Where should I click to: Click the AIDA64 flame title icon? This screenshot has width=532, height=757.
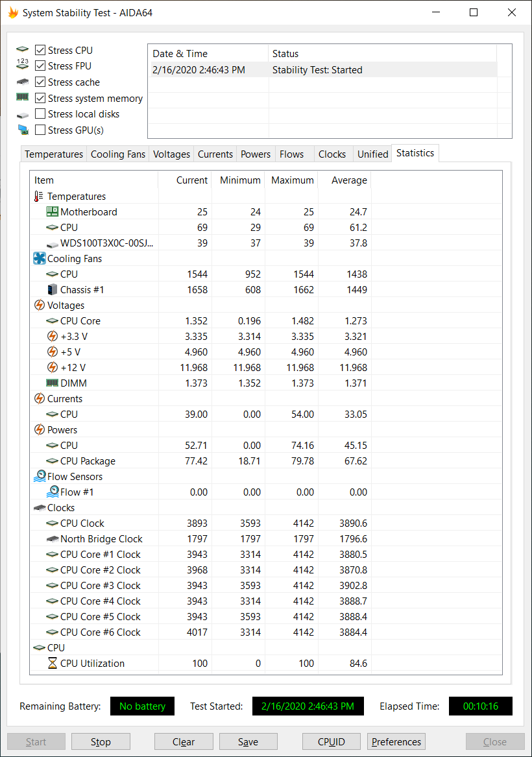click(13, 12)
